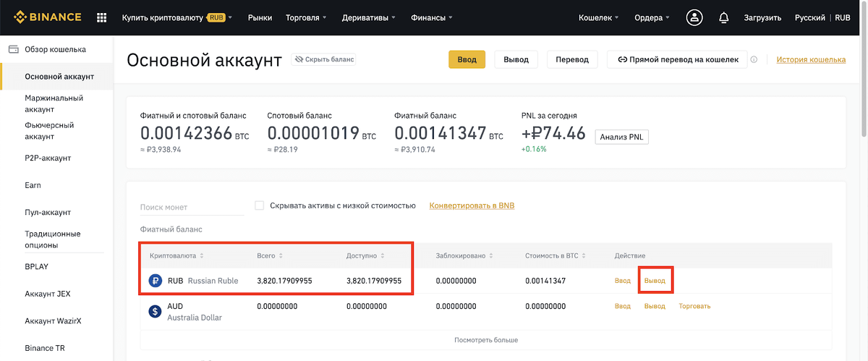Click Торговать link in AUD row
868x361 pixels.
[694, 306]
